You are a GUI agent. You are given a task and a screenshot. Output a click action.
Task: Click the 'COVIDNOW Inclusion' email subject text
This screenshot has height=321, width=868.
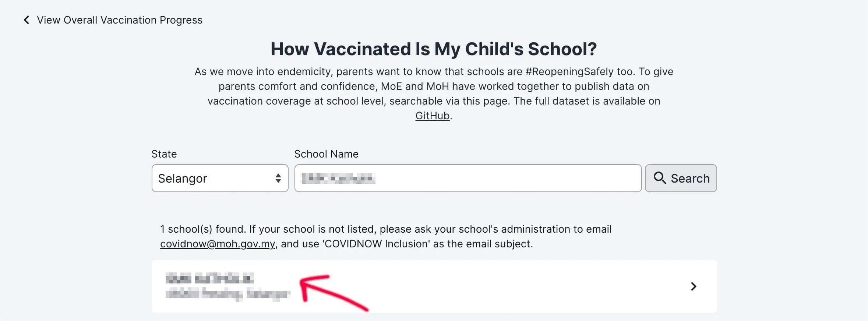click(x=376, y=244)
